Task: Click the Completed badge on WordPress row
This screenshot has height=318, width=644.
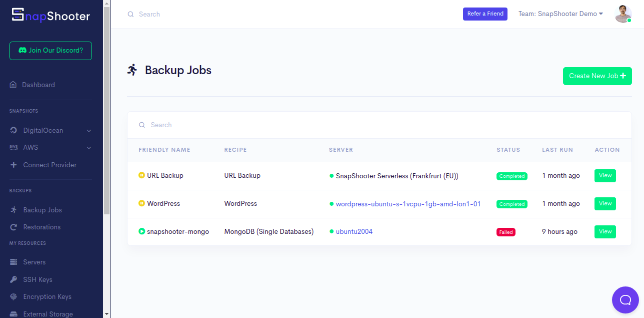Action: click(x=512, y=204)
